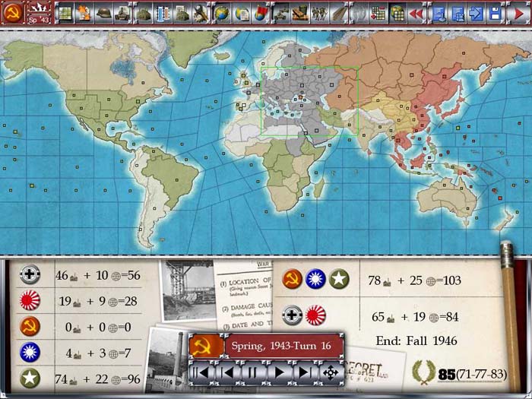
Task: Open the grid with red arrow icon
Action: pos(378,14)
